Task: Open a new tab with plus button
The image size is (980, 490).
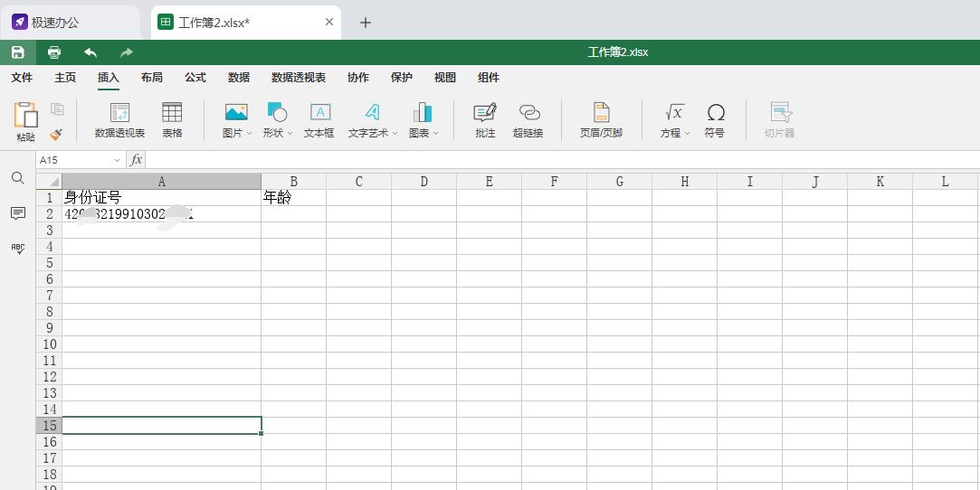Action: coord(366,23)
